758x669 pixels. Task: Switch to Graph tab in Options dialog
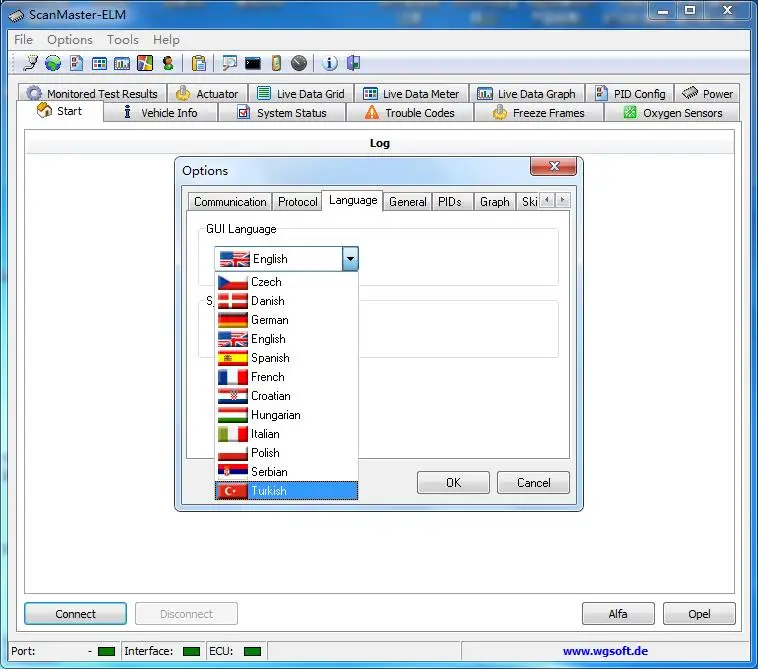click(x=495, y=202)
